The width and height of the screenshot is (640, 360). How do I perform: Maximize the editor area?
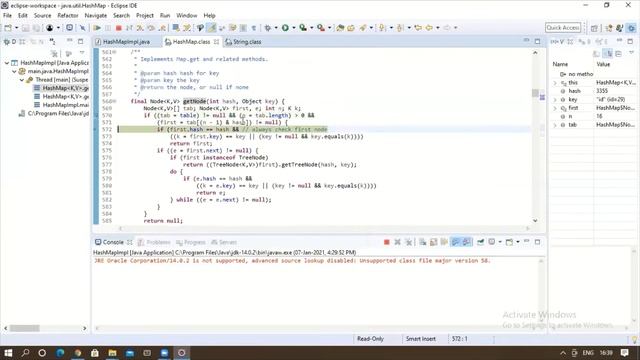click(538, 41)
